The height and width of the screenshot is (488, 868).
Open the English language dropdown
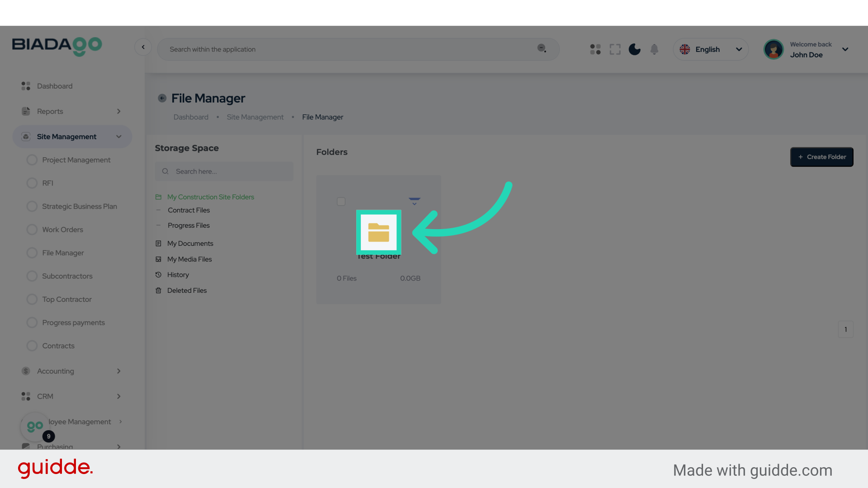710,49
